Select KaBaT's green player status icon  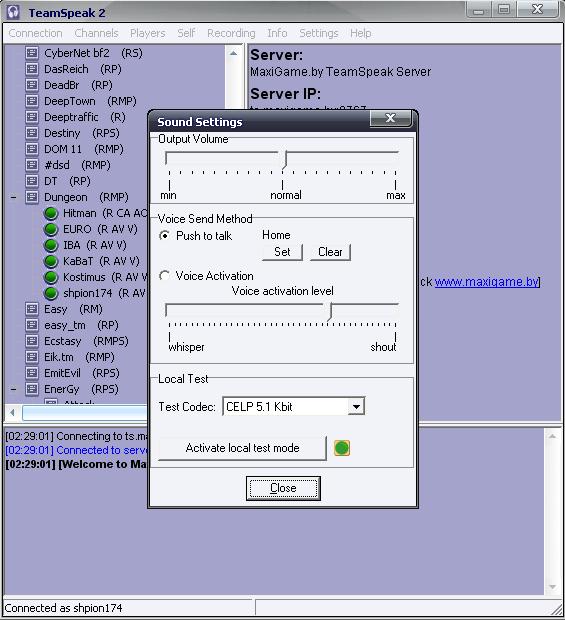click(x=51, y=261)
